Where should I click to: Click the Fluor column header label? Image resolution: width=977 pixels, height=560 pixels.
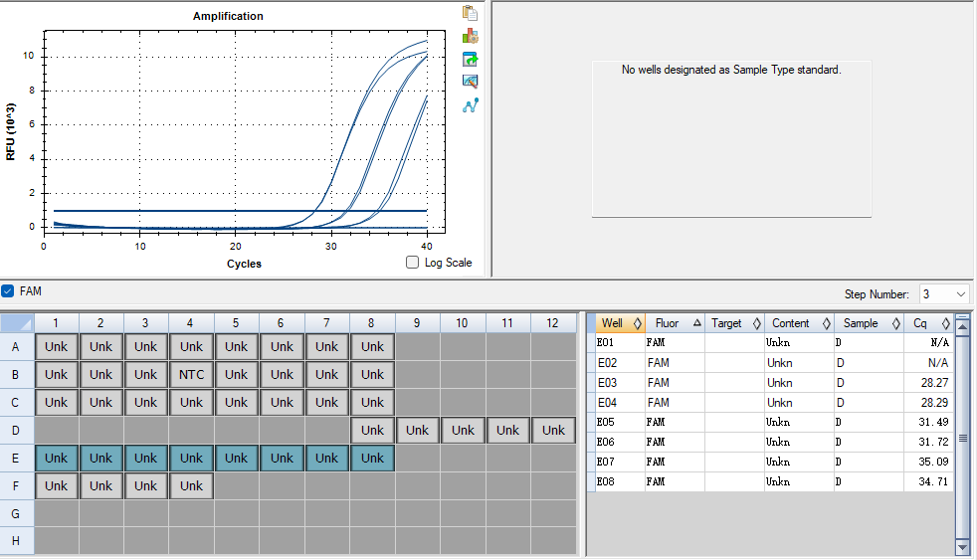667,323
